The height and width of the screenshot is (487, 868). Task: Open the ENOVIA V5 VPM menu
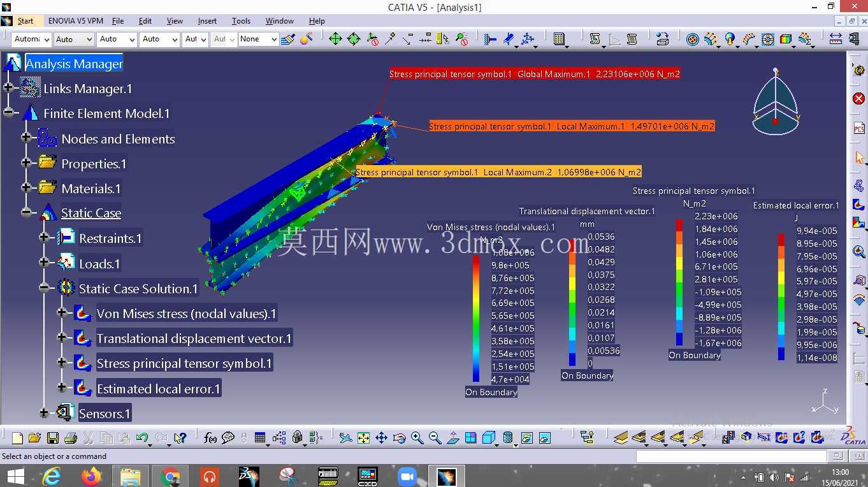point(76,21)
